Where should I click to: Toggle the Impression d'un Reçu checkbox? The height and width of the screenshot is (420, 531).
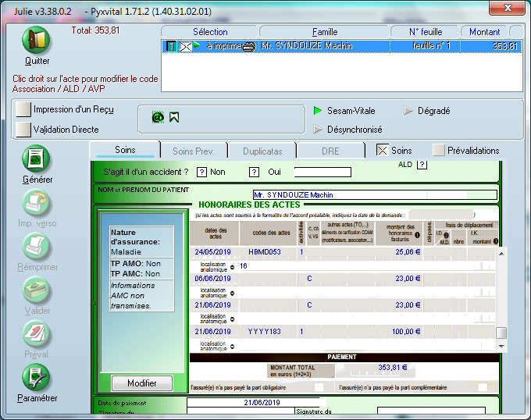point(23,110)
